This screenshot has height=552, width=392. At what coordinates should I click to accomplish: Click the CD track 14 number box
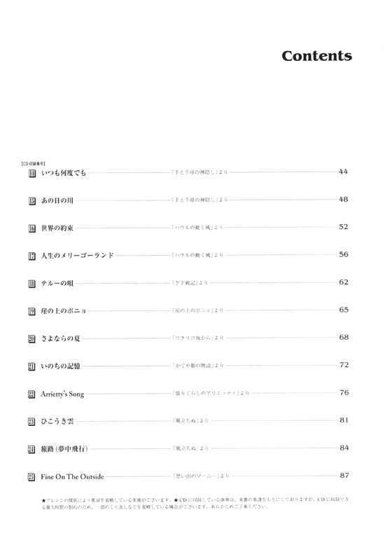[x=32, y=173]
